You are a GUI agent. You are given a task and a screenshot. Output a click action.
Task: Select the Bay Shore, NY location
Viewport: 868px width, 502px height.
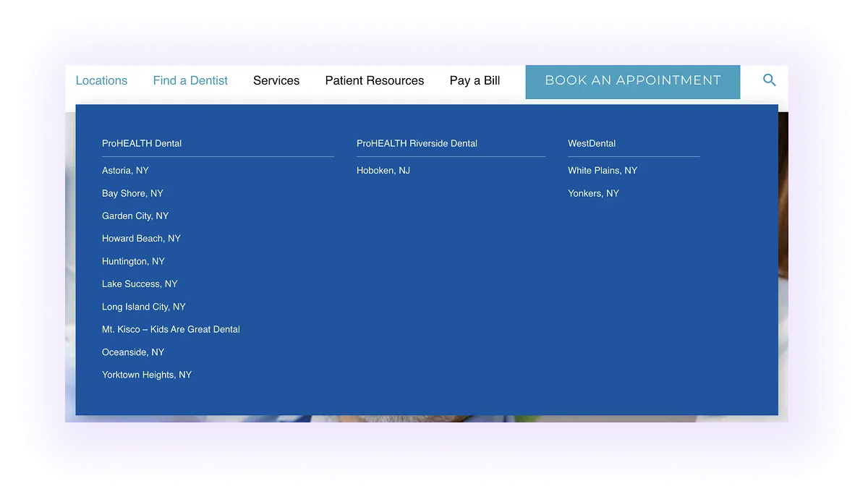(x=132, y=193)
